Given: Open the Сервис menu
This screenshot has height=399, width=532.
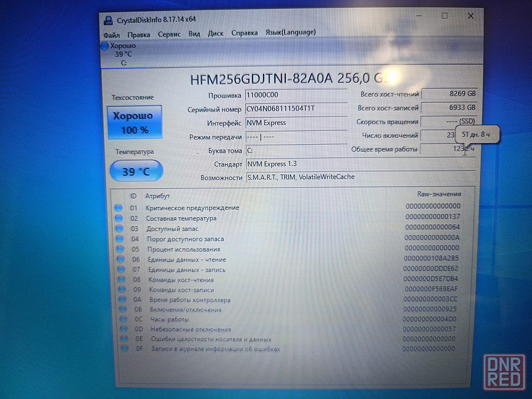Looking at the screenshot, I should pyautogui.click(x=169, y=34).
